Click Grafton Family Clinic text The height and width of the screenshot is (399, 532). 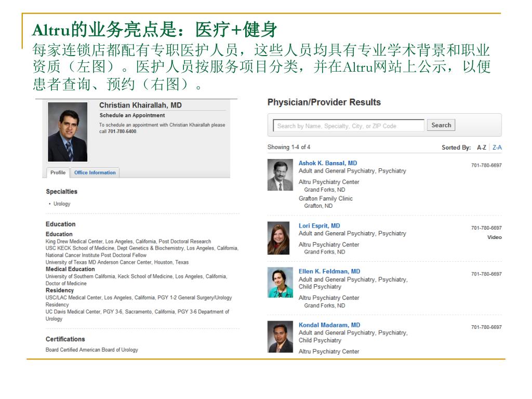(325, 198)
